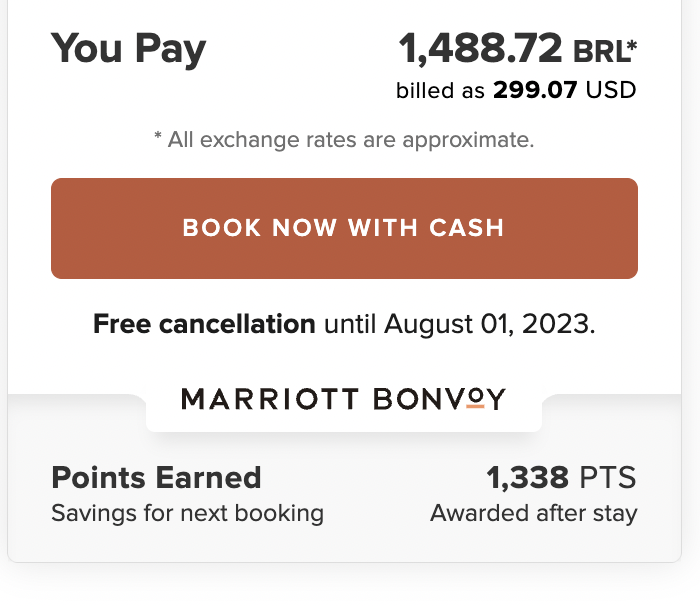Click the Free cancellation until August 01 text
The image size is (700, 606).
344,324
